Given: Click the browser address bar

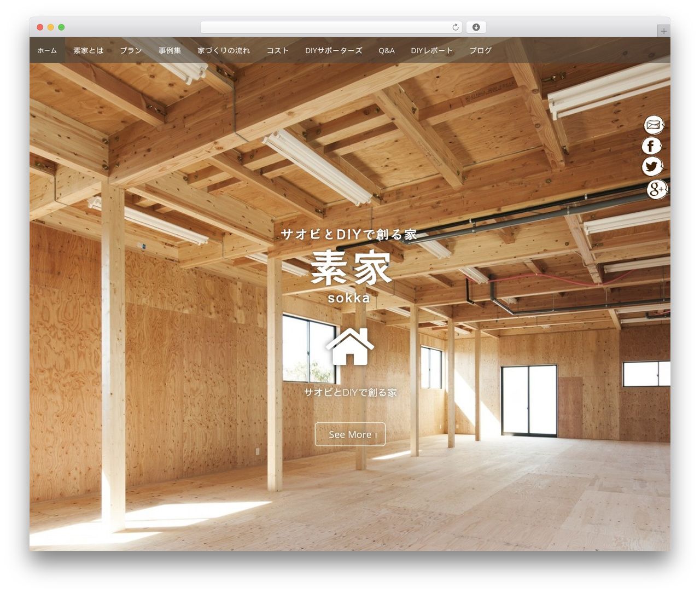Looking at the screenshot, I should [331, 27].
